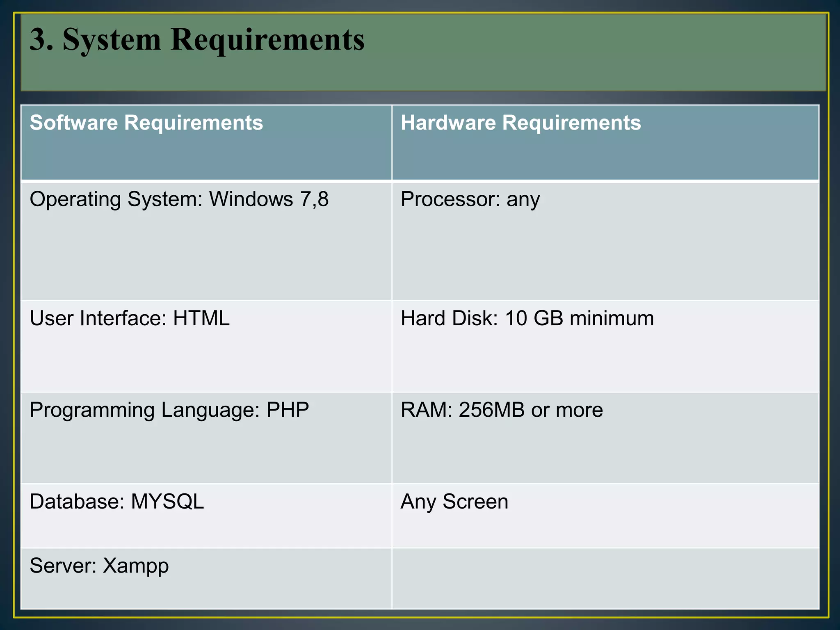Select the 'Hard Disk: 10 GB minimum' cell
This screenshot has width=840, height=630.
527,318
